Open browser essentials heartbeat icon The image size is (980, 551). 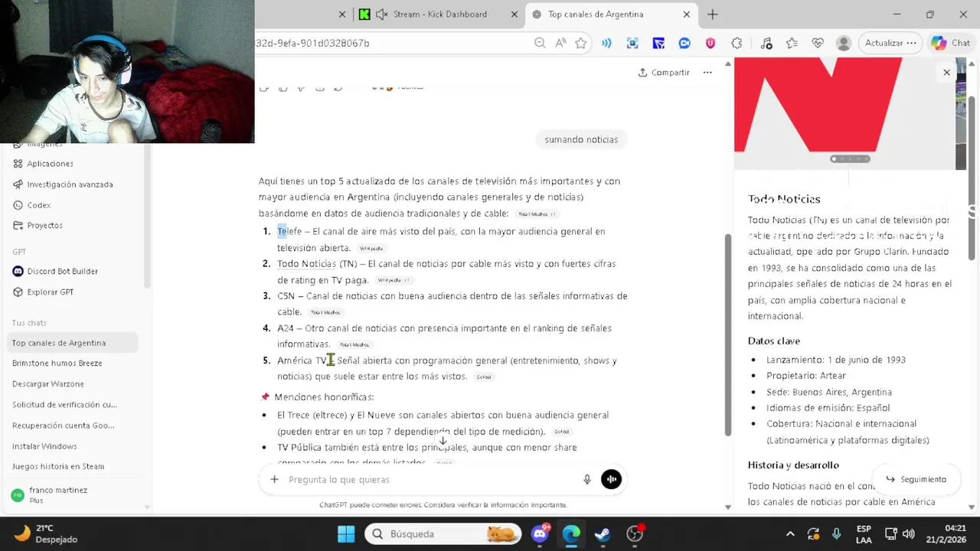coord(817,44)
